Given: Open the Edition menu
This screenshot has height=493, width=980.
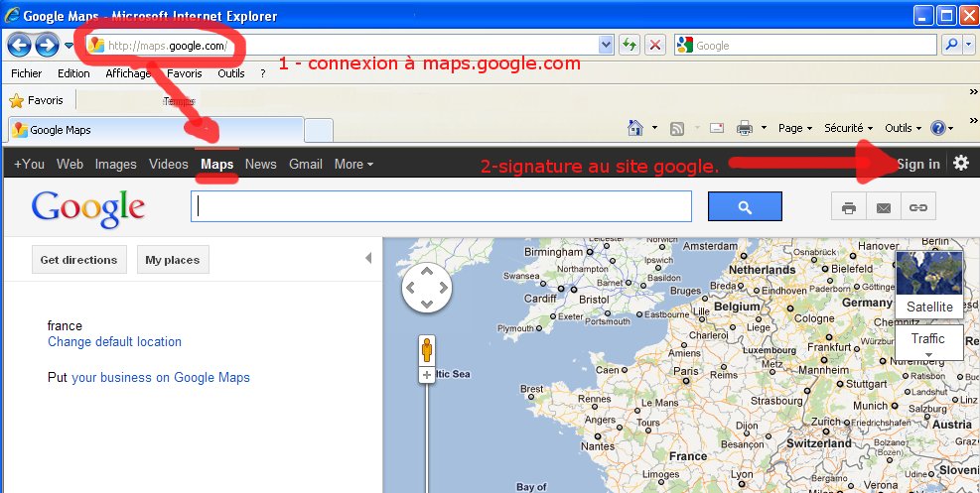Looking at the screenshot, I should click(73, 73).
